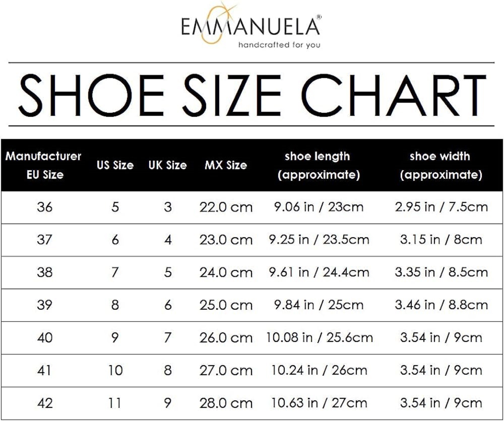Select the shoe width (approximate) header
The height and width of the screenshot is (421, 504).
coord(441,165)
